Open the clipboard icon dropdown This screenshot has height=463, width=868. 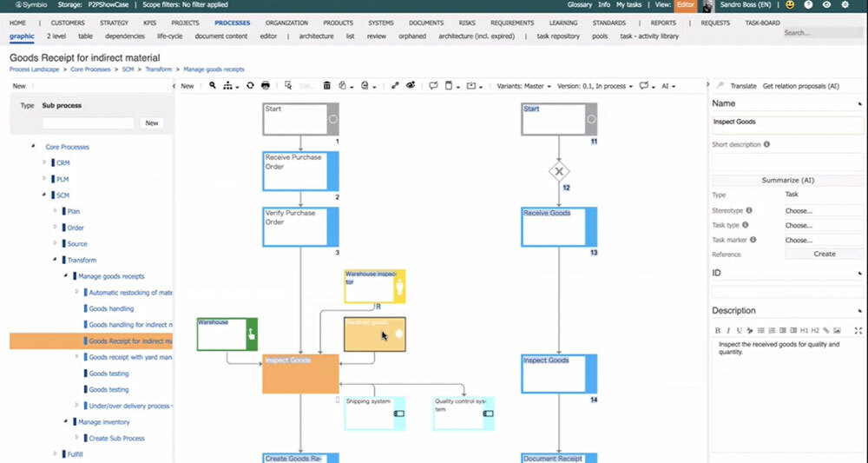point(451,86)
